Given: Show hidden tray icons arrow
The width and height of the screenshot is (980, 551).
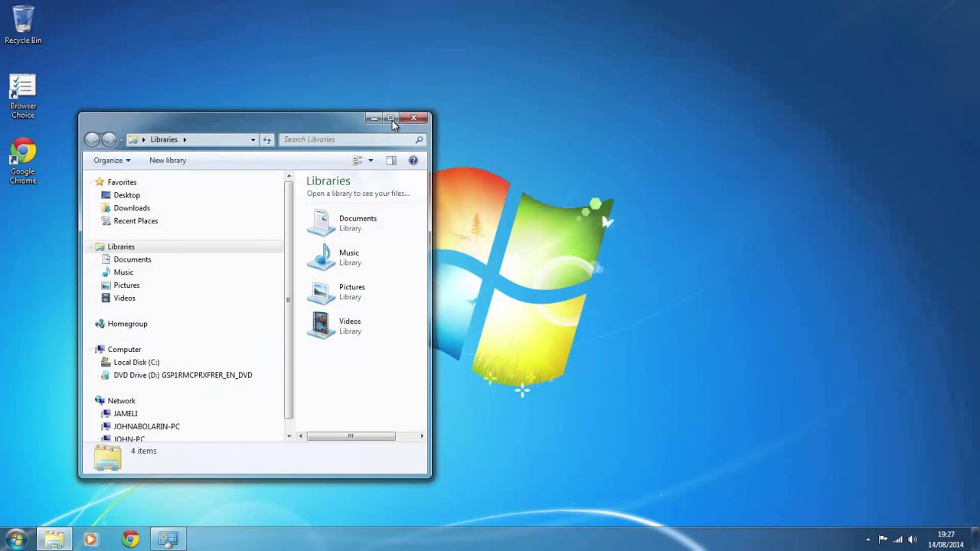Looking at the screenshot, I should click(868, 540).
